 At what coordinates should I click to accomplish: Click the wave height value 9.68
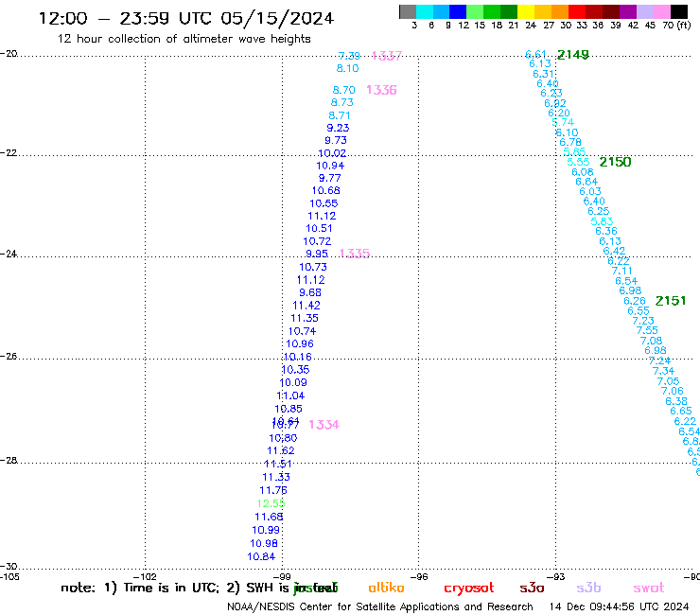point(310,292)
